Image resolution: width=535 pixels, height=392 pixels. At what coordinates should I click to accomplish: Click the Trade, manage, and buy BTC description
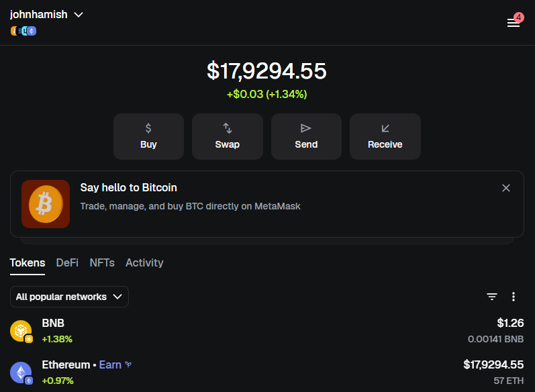pyautogui.click(x=191, y=207)
